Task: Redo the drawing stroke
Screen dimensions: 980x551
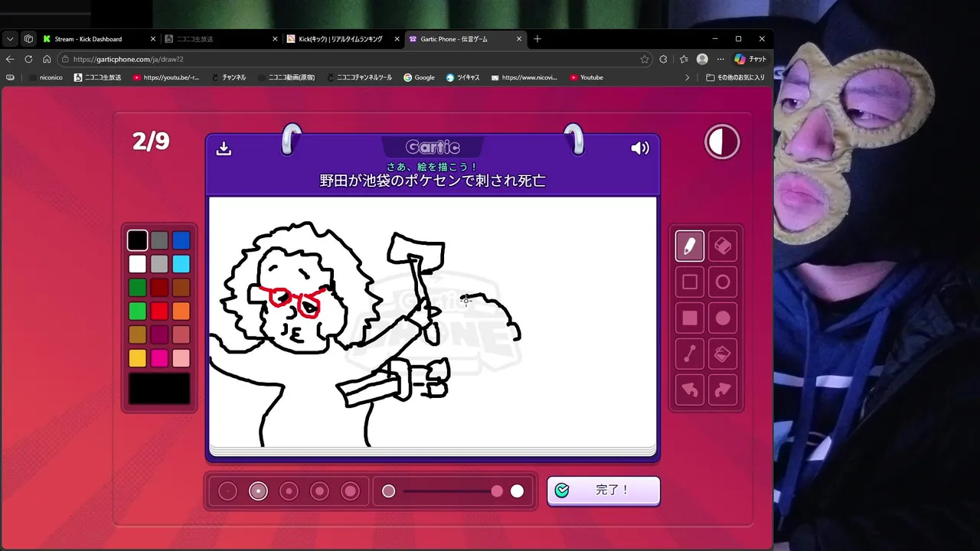Action: pyautogui.click(x=723, y=390)
